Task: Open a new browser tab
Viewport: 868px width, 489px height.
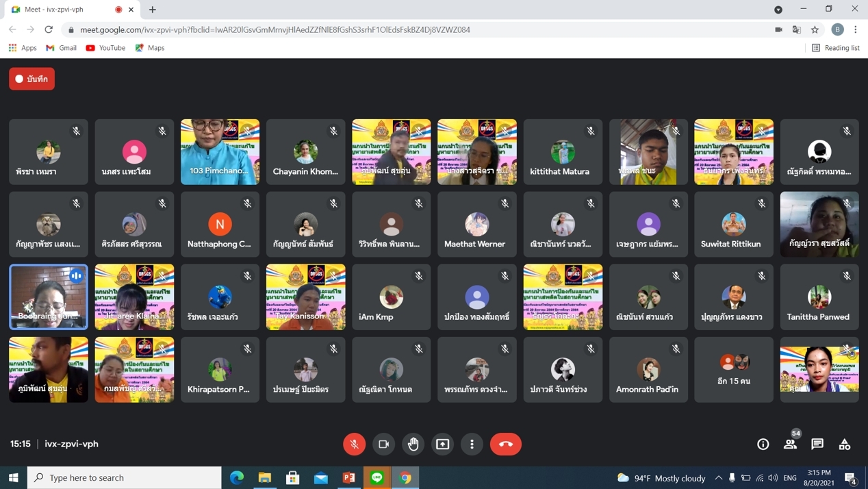Action: click(x=153, y=10)
